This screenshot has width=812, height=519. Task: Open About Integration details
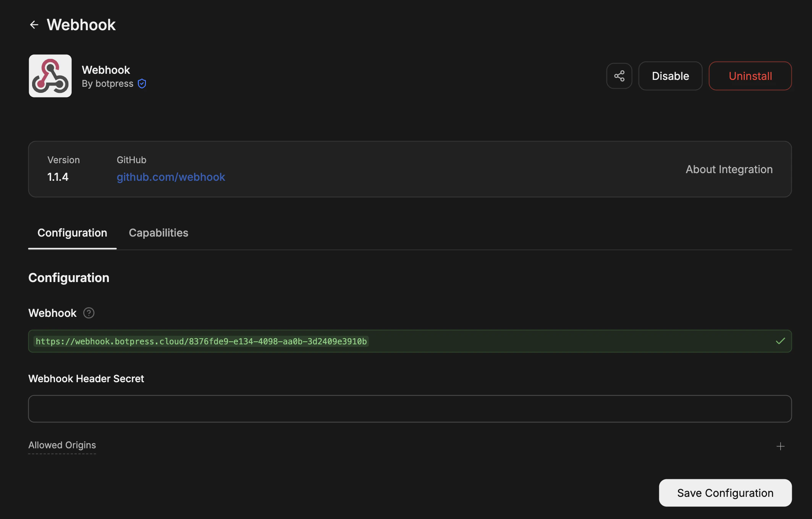pyautogui.click(x=729, y=169)
